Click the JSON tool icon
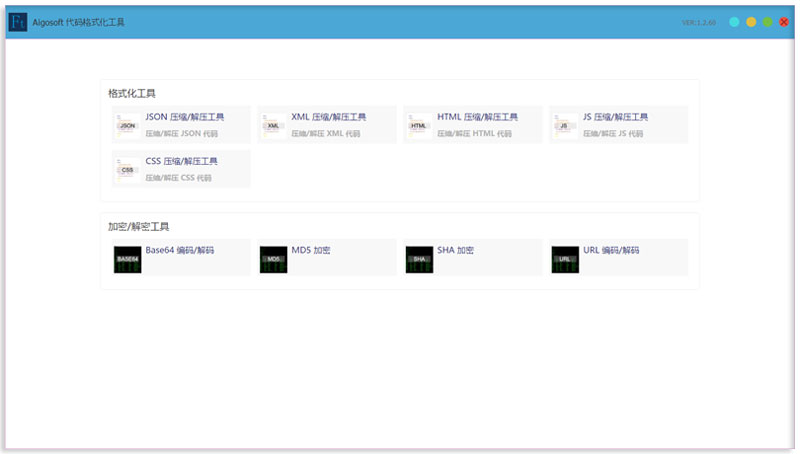 [x=128, y=125]
